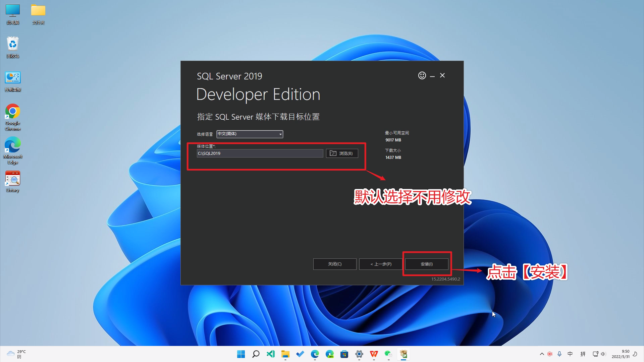This screenshot has width=644, height=362.
Task: Select version text 15.2204.5490.2
Action: pyautogui.click(x=445, y=279)
